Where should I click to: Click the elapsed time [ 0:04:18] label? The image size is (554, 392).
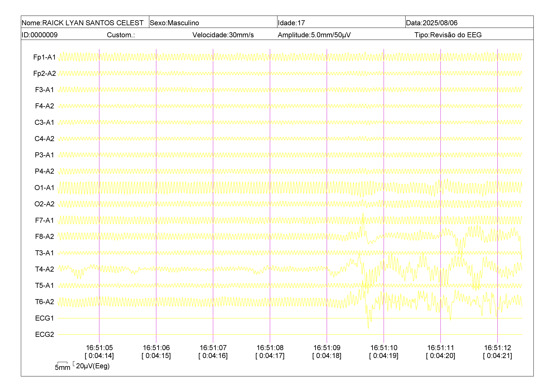click(327, 356)
